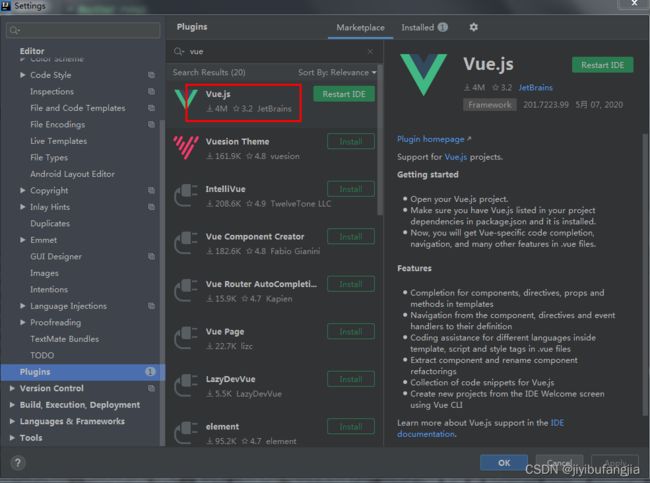
Task: Click the plugin list vertical scrollbar
Action: tap(380, 139)
